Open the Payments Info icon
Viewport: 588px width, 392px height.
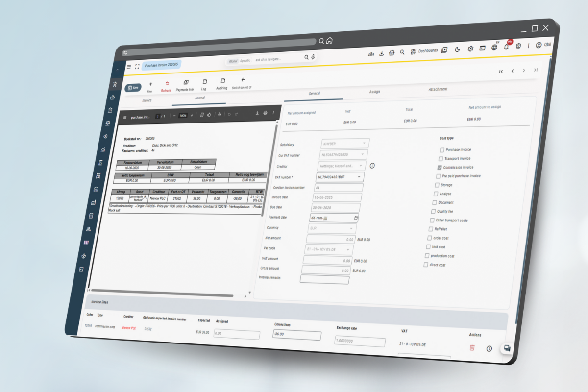click(x=186, y=82)
